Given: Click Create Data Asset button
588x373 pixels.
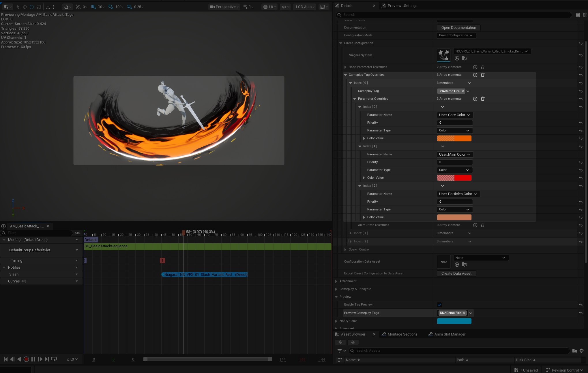Looking at the screenshot, I should tap(456, 274).
